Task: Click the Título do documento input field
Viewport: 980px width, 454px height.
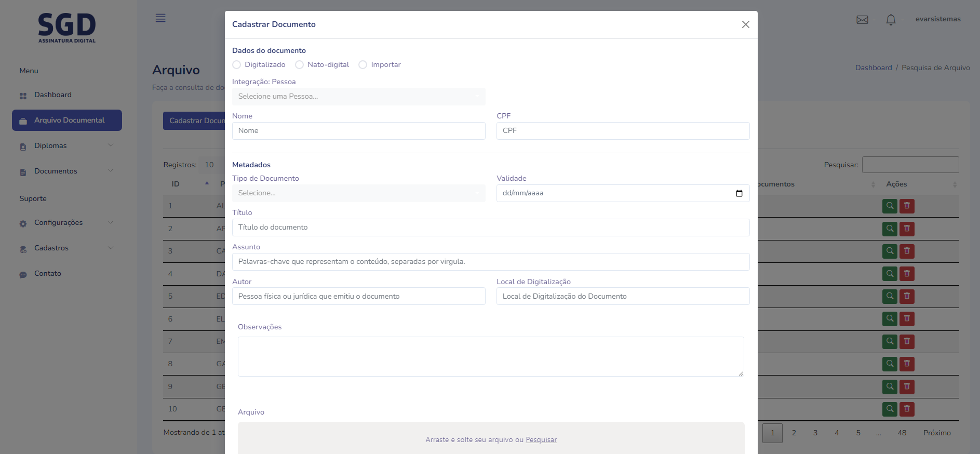Action: point(490,228)
